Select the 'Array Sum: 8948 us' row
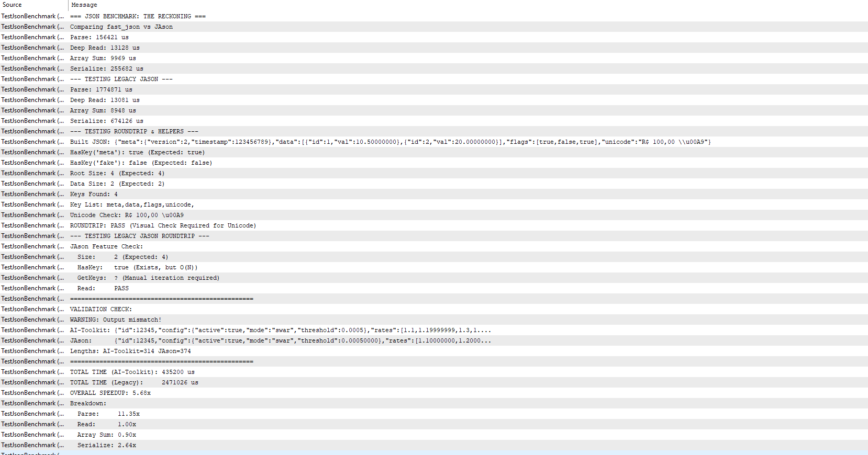 [x=434, y=110]
